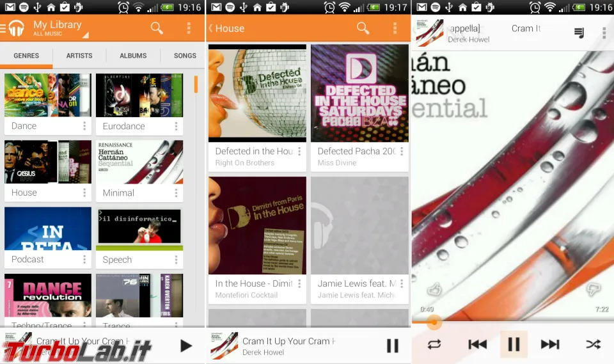Open Defected in the House disco ball album
Screen dimensions: 614x364
[257, 93]
